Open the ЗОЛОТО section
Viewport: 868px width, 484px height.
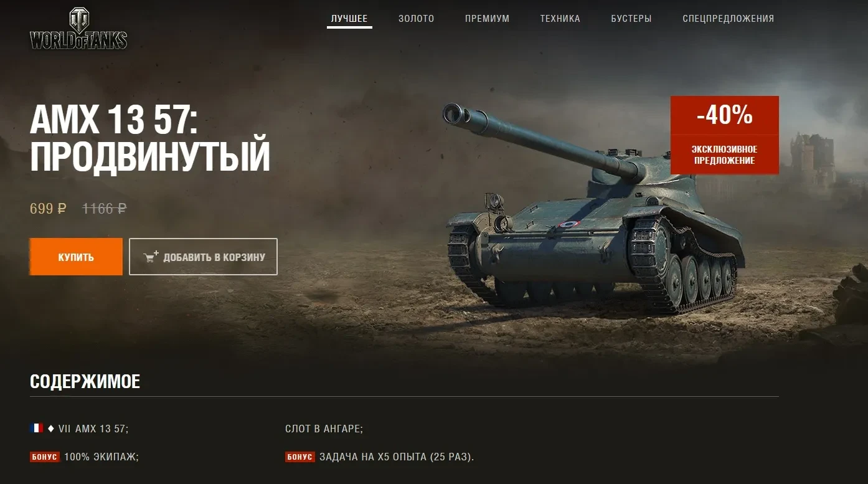point(416,19)
